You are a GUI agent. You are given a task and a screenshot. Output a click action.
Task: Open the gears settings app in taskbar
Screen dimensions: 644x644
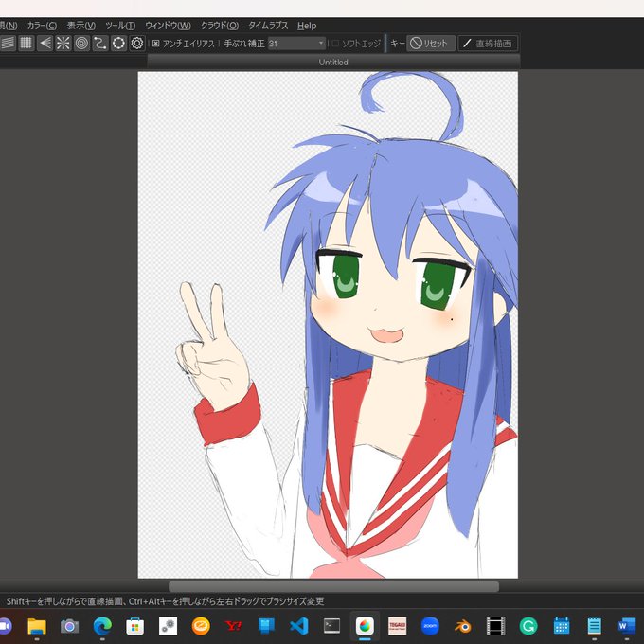168,626
